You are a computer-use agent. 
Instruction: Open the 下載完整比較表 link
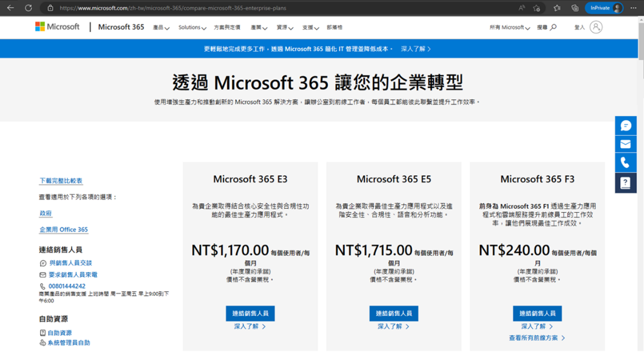61,181
